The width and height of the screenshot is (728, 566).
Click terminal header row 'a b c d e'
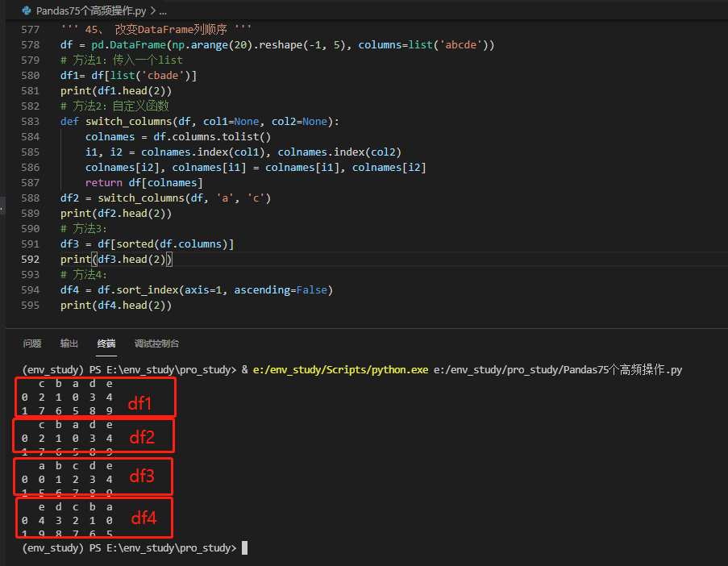[75, 466]
